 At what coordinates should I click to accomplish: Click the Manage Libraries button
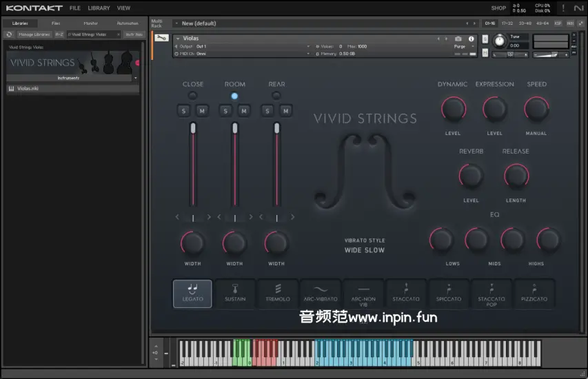pos(34,34)
